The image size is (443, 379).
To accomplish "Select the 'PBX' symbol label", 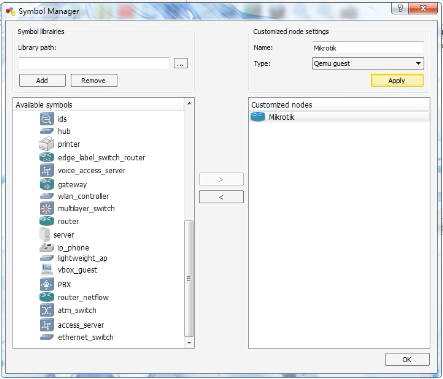I will (x=64, y=284).
